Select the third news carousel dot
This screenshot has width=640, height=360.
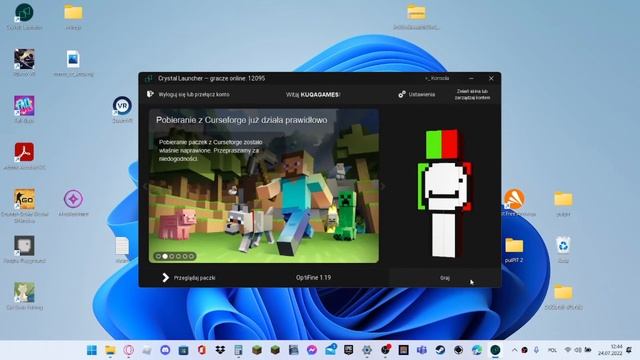[171, 256]
